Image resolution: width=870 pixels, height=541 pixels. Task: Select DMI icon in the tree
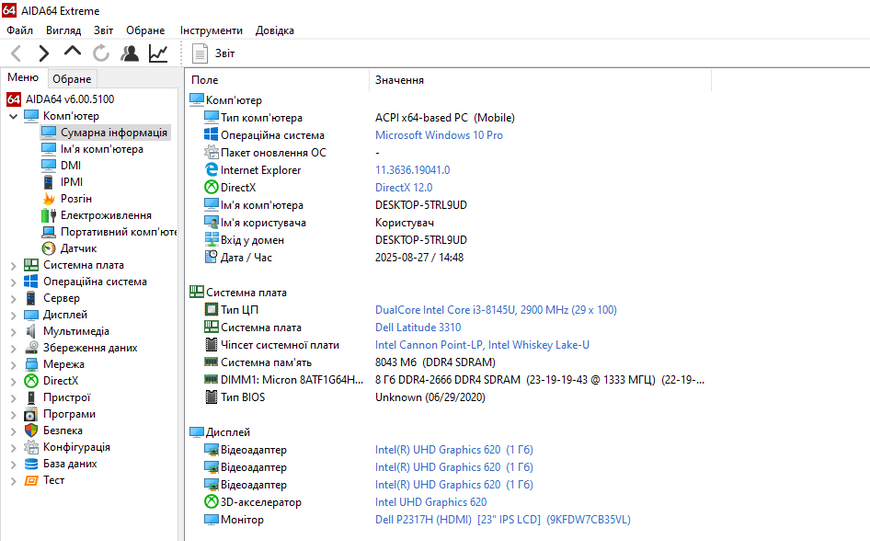[49, 165]
